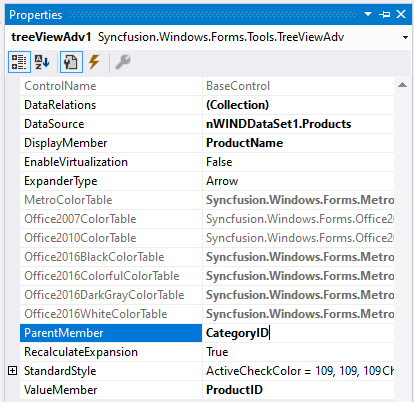Select the Office2016WhiteColorTable property
Viewport: 414px width, 402px height.
tap(111, 314)
